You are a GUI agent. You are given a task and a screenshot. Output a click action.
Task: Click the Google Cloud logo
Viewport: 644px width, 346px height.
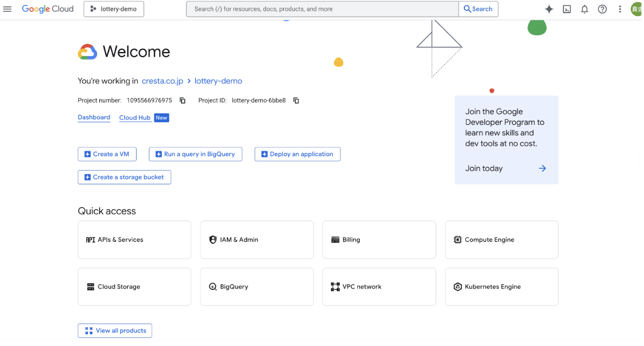[x=48, y=9]
